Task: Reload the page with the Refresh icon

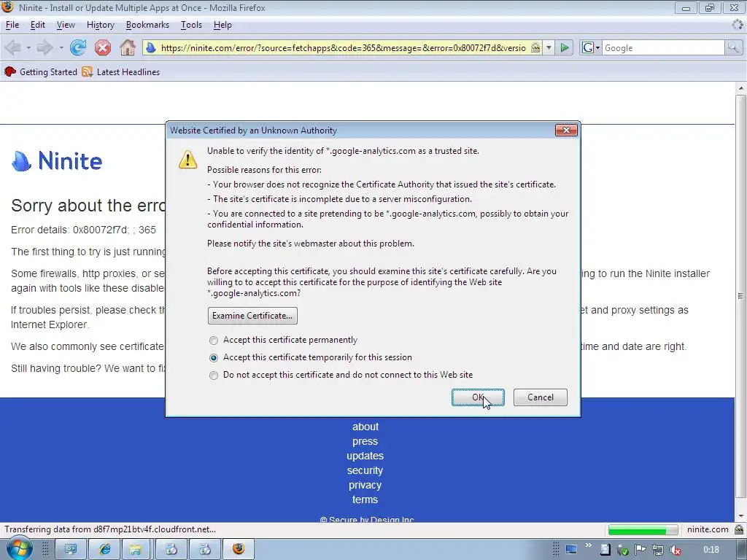Action: (77, 47)
